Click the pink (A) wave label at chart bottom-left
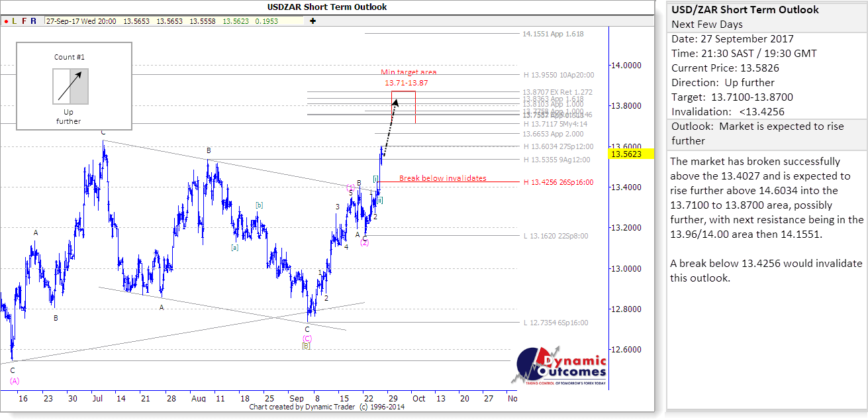The image size is (868, 420). point(15,381)
